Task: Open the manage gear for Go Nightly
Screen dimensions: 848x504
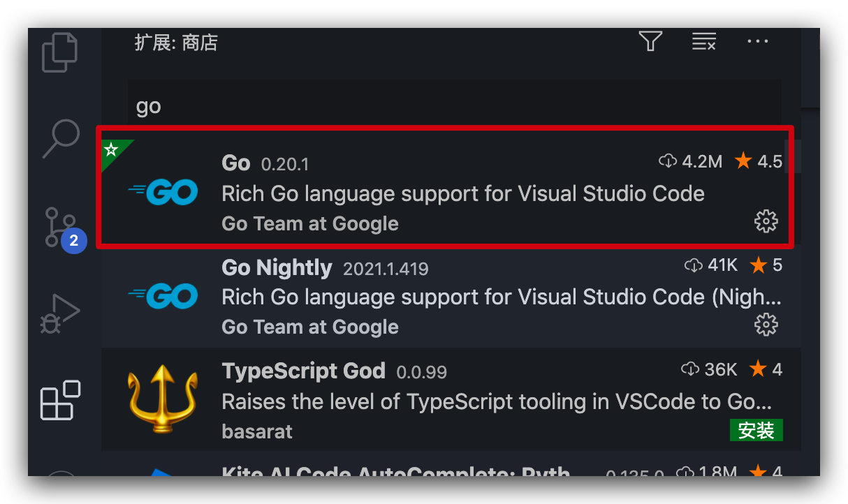Action: [x=766, y=325]
